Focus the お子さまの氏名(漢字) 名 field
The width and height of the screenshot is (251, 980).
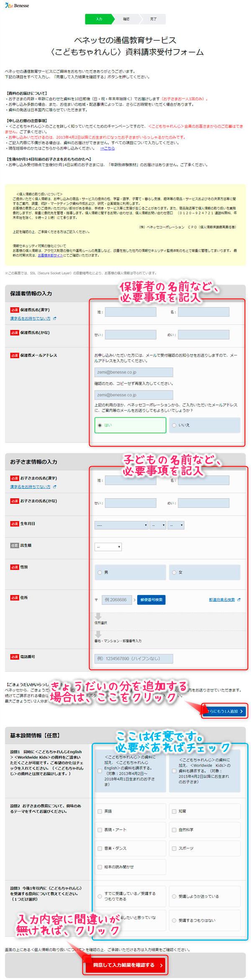[x=203, y=480]
